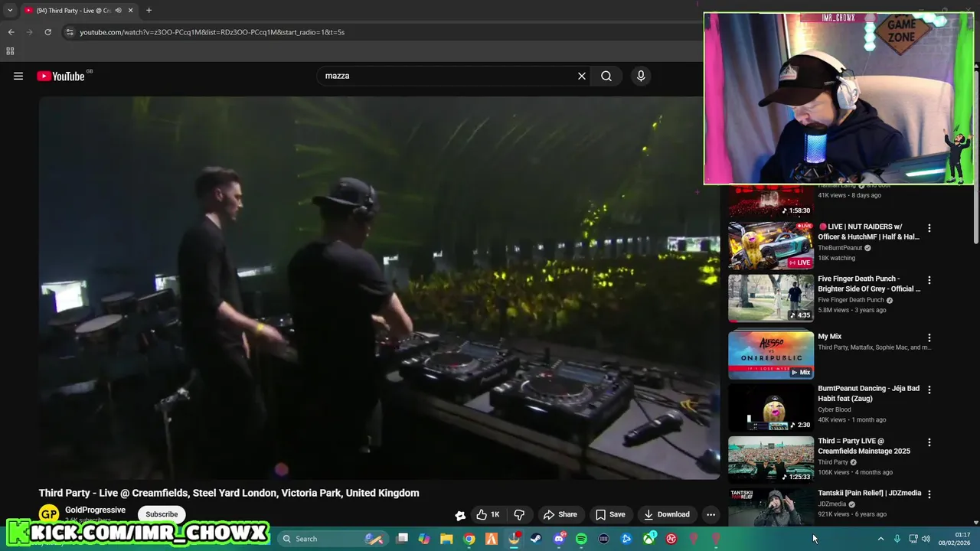Image resolution: width=980 pixels, height=551 pixels.
Task: Show hidden system tray icons chevron
Action: [880, 539]
